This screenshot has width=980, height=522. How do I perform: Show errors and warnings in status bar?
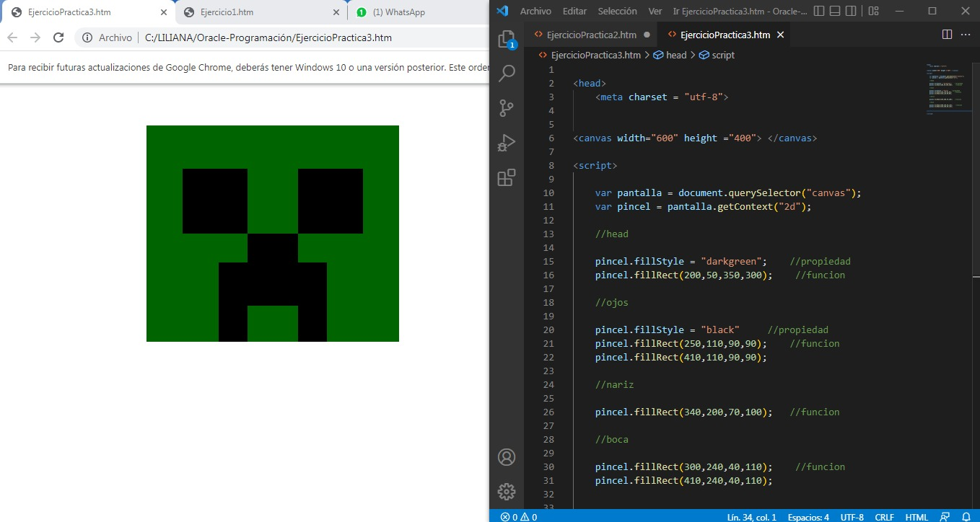click(x=519, y=516)
